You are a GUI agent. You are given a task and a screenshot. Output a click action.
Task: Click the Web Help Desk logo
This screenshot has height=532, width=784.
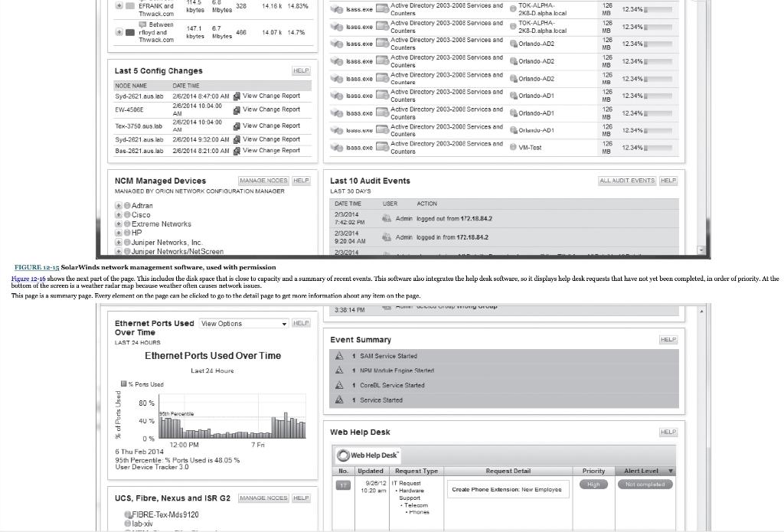click(367, 455)
